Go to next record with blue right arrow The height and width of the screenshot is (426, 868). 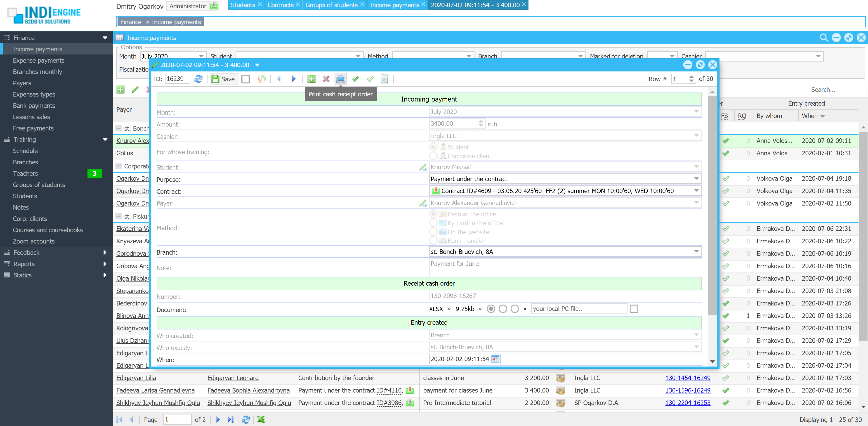point(293,79)
